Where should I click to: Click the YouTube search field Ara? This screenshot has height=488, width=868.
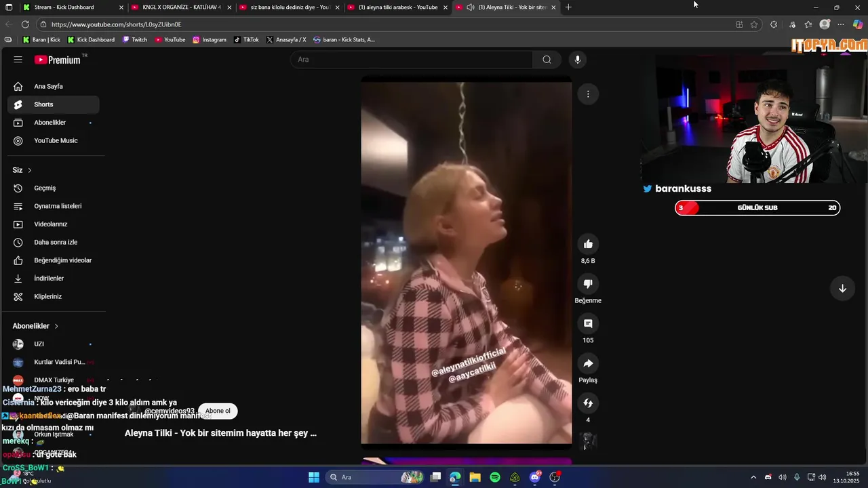pos(412,60)
